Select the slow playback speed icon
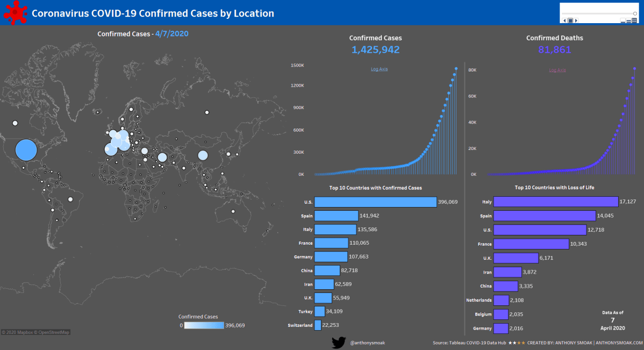 click(x=622, y=20)
